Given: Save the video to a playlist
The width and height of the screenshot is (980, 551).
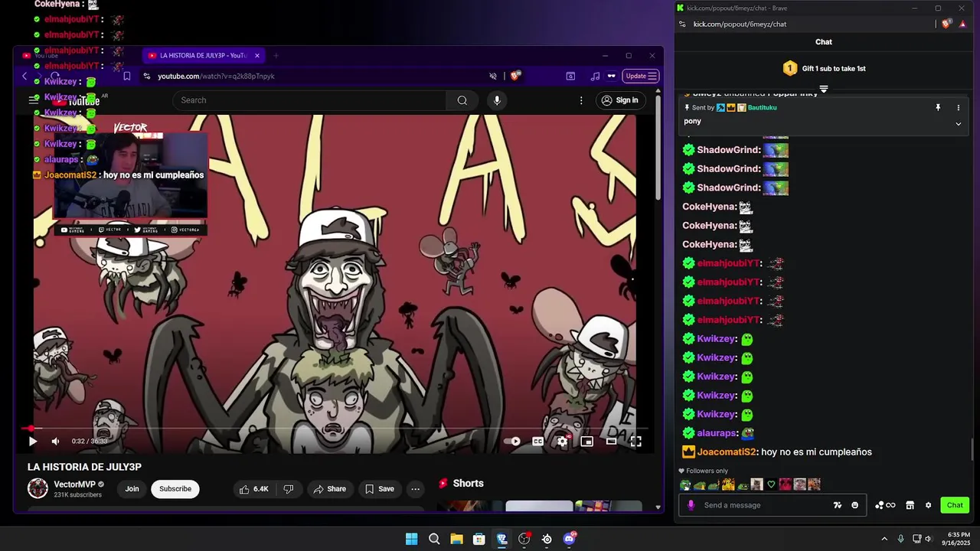Looking at the screenshot, I should (379, 489).
